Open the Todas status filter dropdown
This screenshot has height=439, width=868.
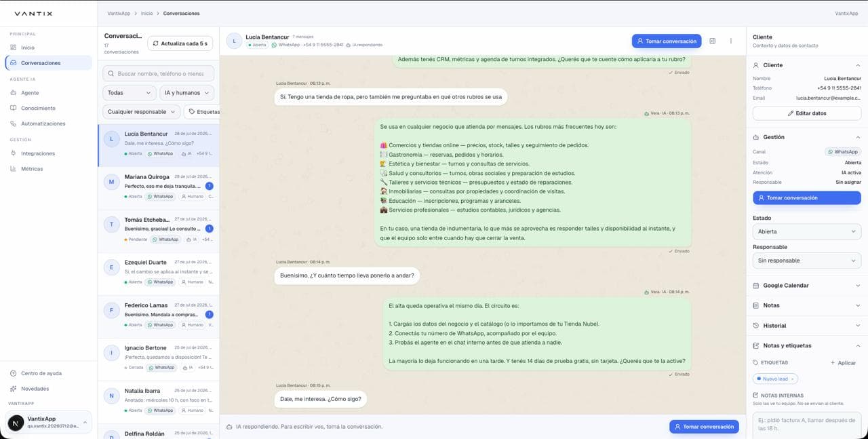130,93
